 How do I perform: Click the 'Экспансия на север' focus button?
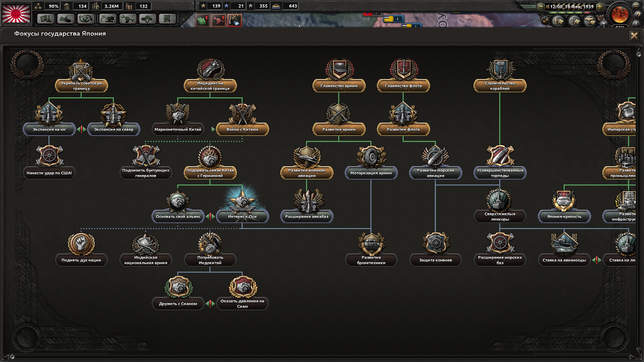tap(114, 129)
